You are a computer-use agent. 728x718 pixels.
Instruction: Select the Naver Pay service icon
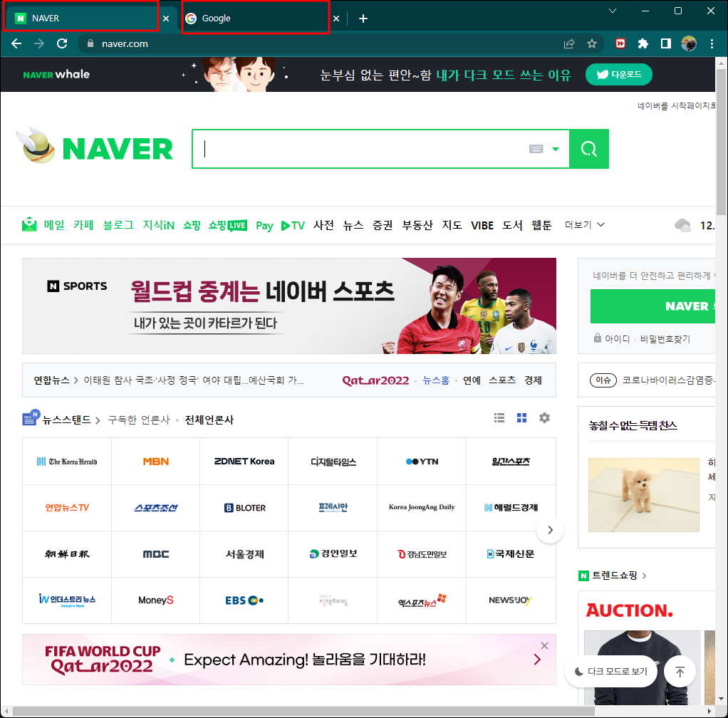coord(264,225)
